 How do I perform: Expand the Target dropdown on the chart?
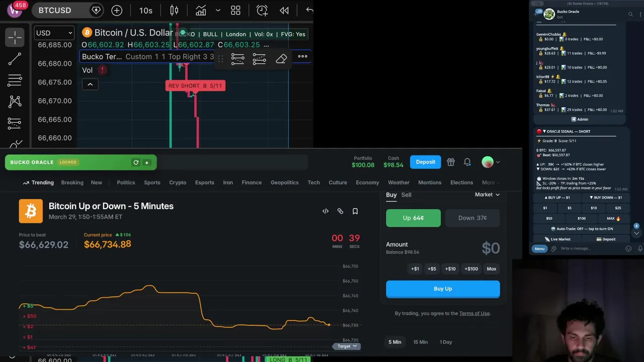tap(347, 346)
